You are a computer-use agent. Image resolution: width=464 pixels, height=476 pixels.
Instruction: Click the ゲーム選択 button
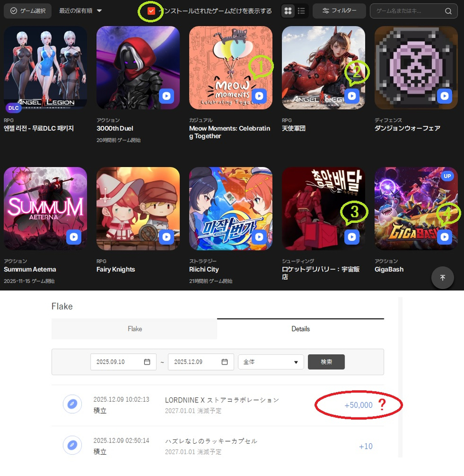click(28, 11)
